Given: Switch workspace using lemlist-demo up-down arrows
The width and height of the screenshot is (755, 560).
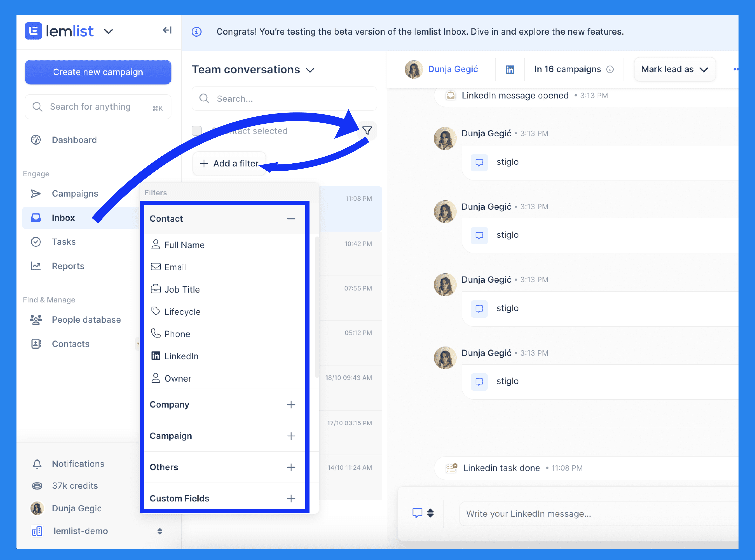Looking at the screenshot, I should coord(160,531).
